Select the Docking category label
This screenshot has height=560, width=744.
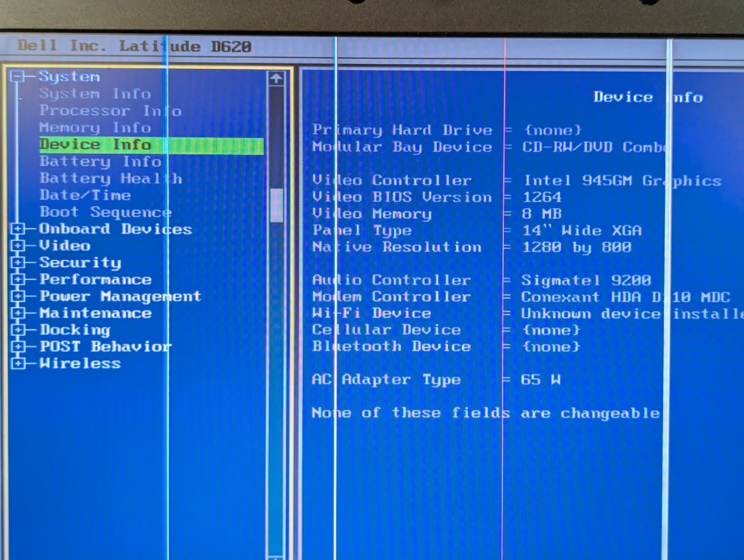coord(75,330)
